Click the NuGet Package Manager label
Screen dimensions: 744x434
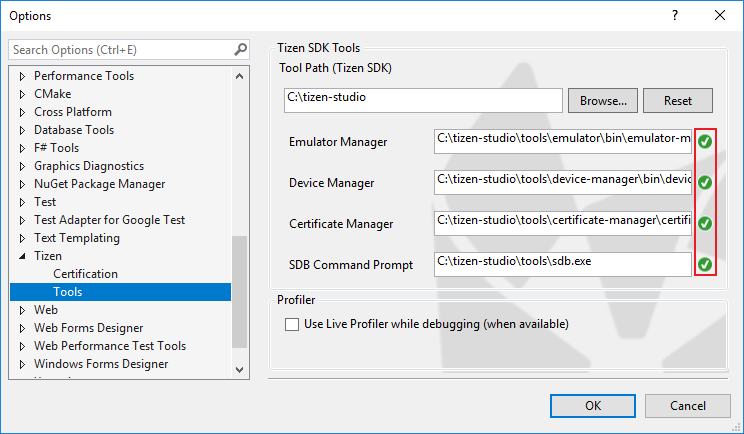pyautogui.click(x=100, y=184)
